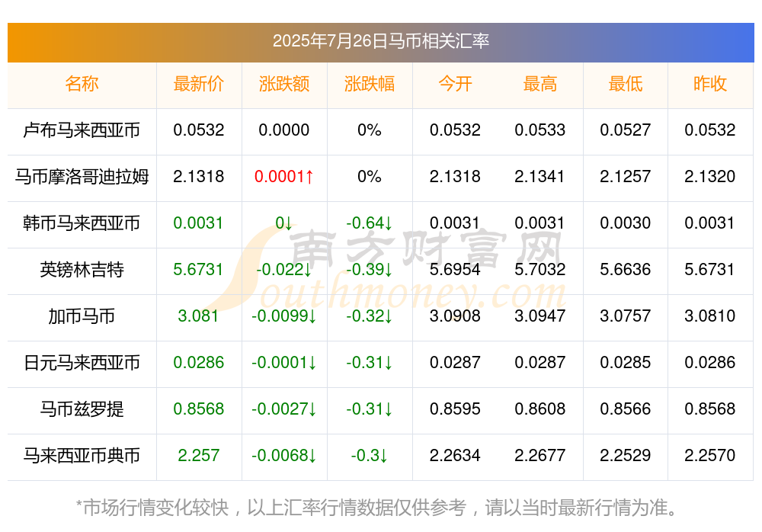Click highest value 2.1341
This screenshot has height=532, width=762.
pyautogui.click(x=540, y=176)
